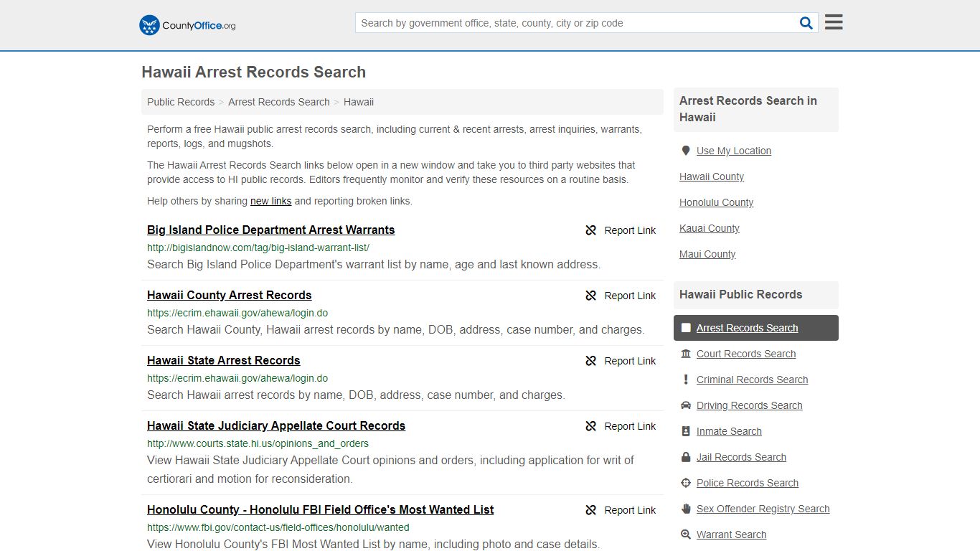Open Hawaii County Arrest Records title

tap(229, 295)
